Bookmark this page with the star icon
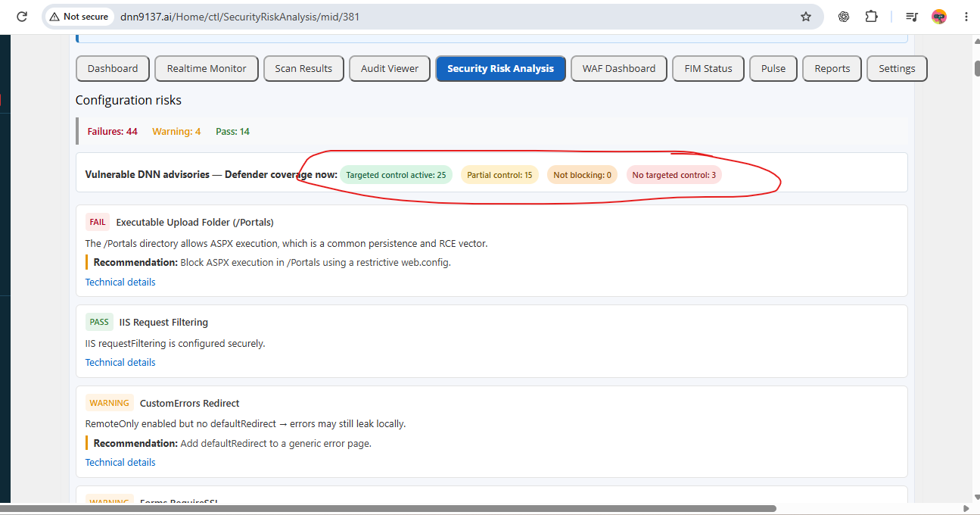Image resolution: width=980 pixels, height=515 pixels. point(806,16)
